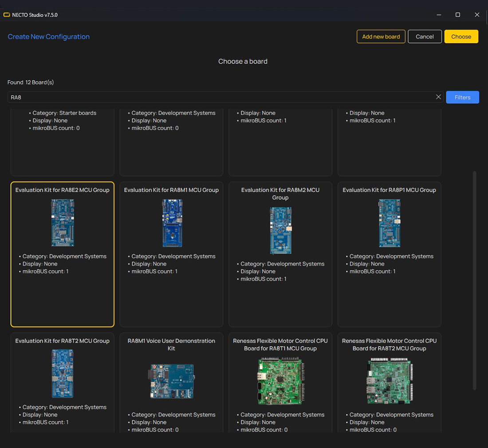Pick the RA8T1 Flexible Motor Control board image
This screenshot has height=448, width=488.
(280, 381)
